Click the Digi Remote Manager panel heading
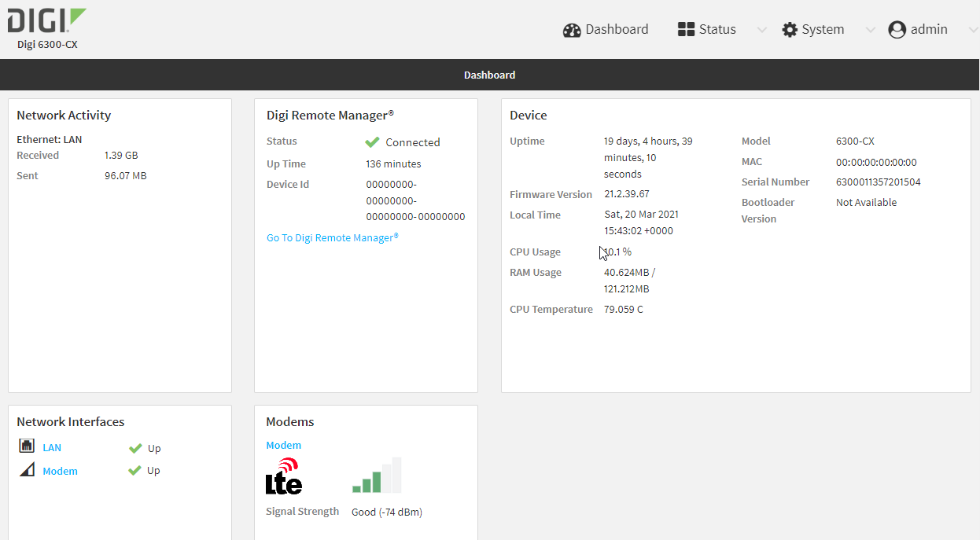This screenshot has height=540, width=980. tap(330, 116)
